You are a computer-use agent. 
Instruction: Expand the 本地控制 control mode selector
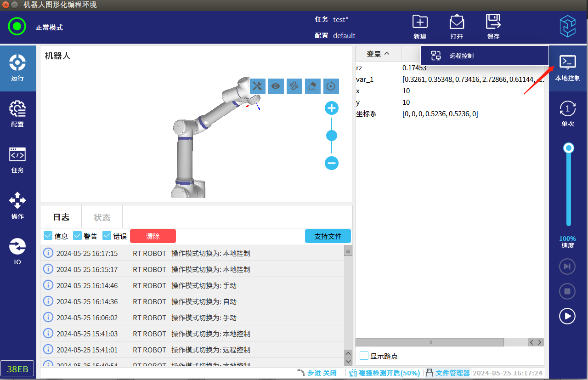pyautogui.click(x=567, y=67)
